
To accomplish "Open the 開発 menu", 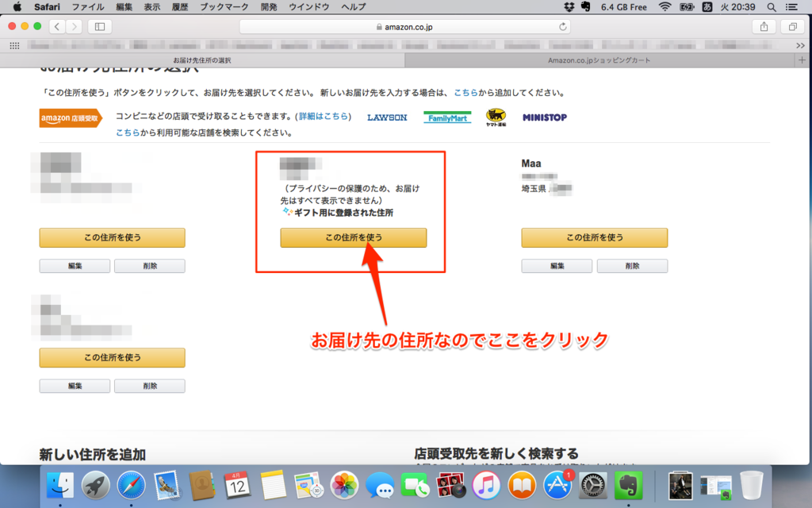I will coord(268,6).
